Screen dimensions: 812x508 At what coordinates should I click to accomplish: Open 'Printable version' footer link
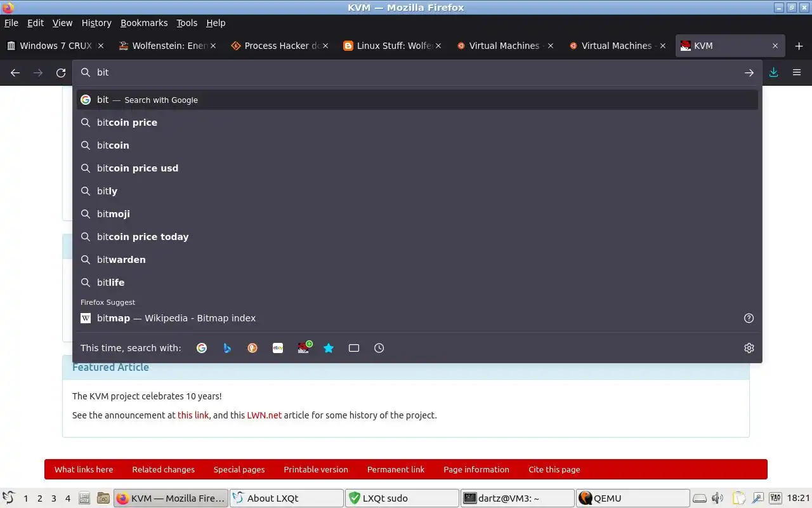[316, 470]
